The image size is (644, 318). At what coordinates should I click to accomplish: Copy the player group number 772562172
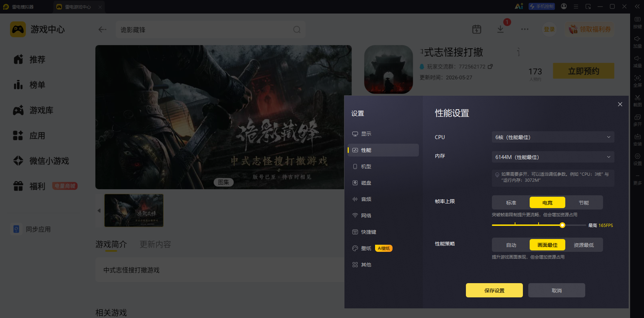pos(490,67)
